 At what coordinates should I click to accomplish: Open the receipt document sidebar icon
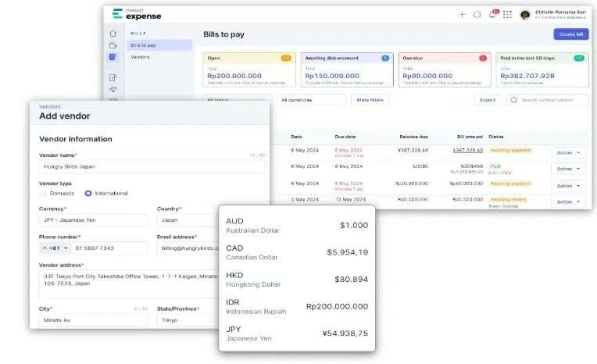click(x=113, y=77)
